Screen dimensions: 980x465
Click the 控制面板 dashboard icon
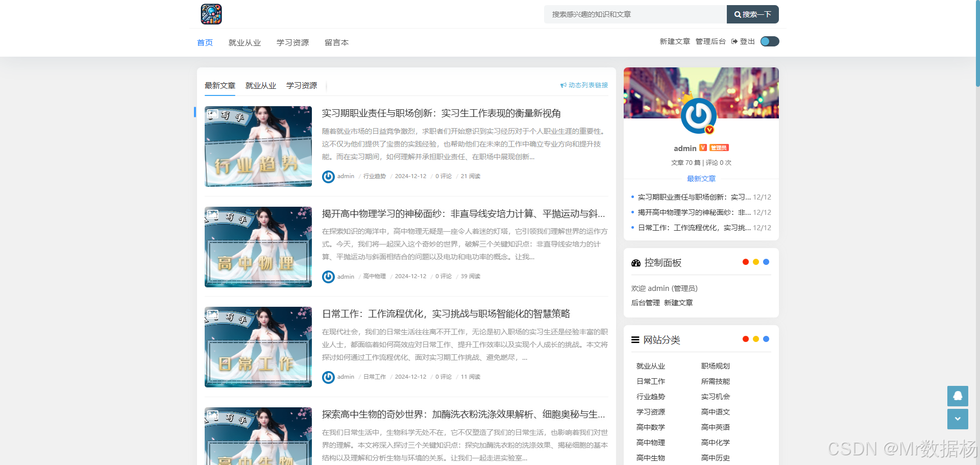pyautogui.click(x=636, y=263)
